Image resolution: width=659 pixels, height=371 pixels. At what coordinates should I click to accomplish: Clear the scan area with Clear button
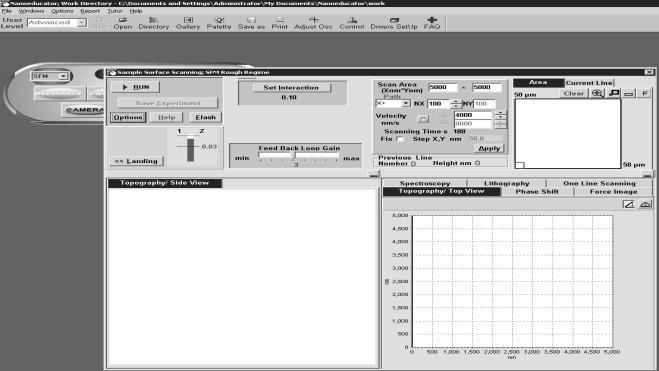tap(574, 93)
